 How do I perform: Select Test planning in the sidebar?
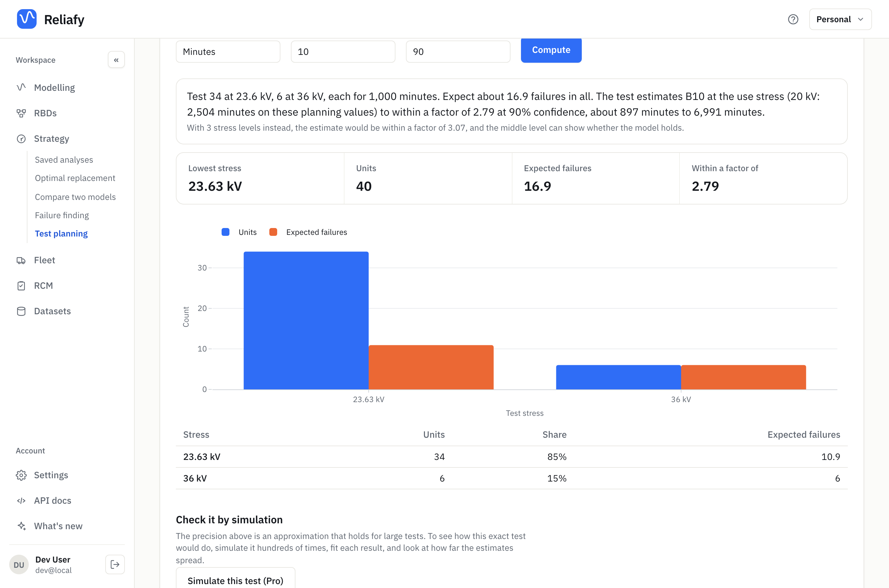coord(61,234)
